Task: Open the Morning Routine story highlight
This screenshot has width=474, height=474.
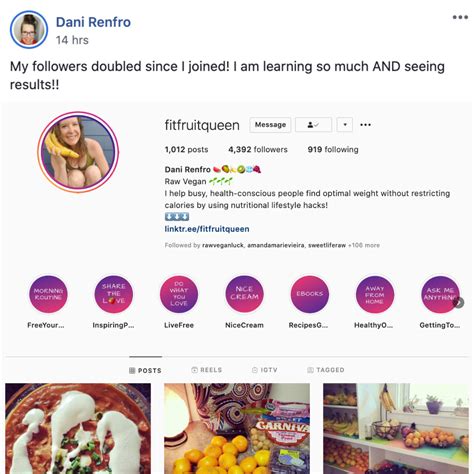Action: 48,294
